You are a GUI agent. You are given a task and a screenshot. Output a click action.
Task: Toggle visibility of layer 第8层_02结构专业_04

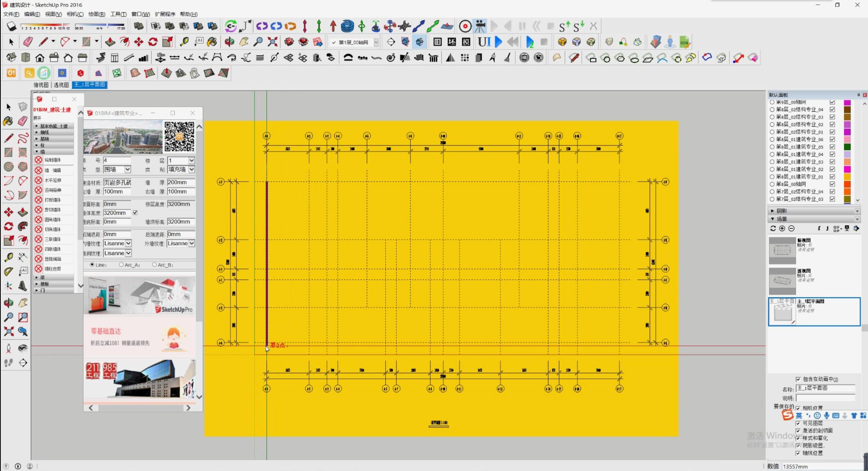(832, 109)
